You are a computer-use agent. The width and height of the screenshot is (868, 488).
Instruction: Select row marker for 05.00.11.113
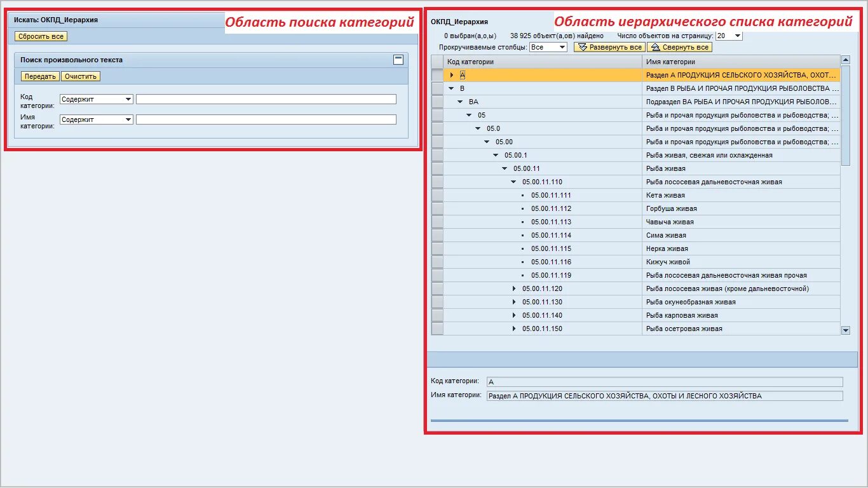click(x=437, y=222)
